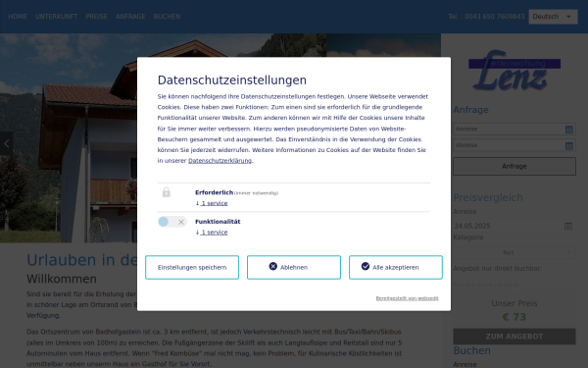The width and height of the screenshot is (588, 368).
Task: Open calendar icon in Anreise field
Action: click(568, 130)
